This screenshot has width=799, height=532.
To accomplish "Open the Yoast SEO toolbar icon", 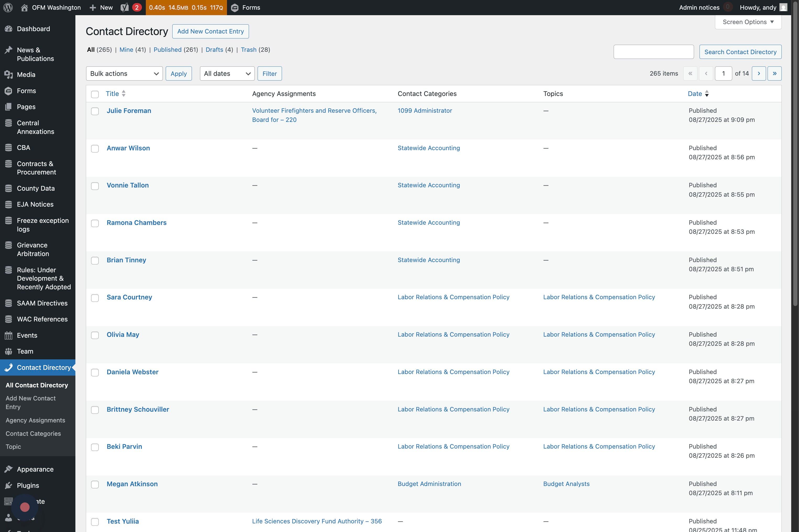I will [x=125, y=8].
